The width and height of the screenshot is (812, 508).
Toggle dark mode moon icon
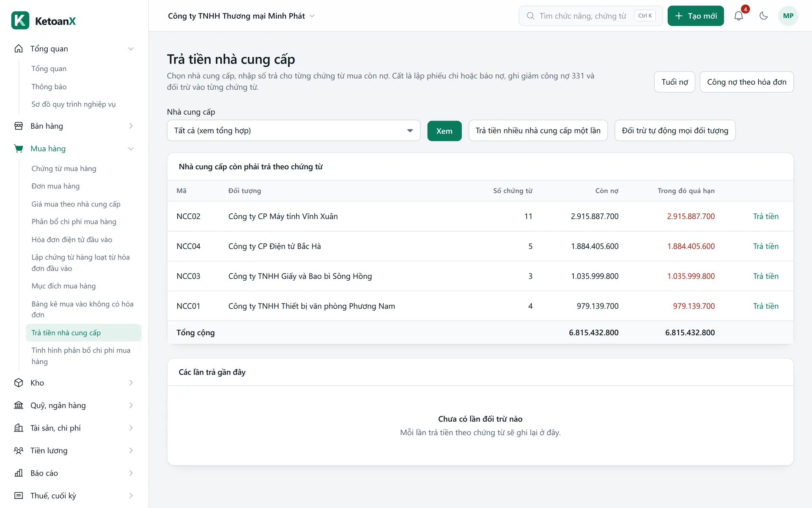pos(763,16)
